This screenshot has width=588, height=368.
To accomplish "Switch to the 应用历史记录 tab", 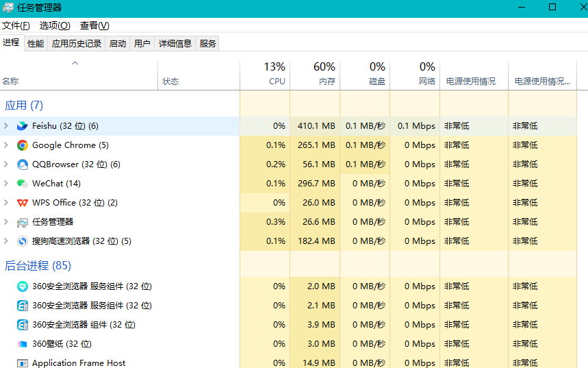I will tap(77, 44).
